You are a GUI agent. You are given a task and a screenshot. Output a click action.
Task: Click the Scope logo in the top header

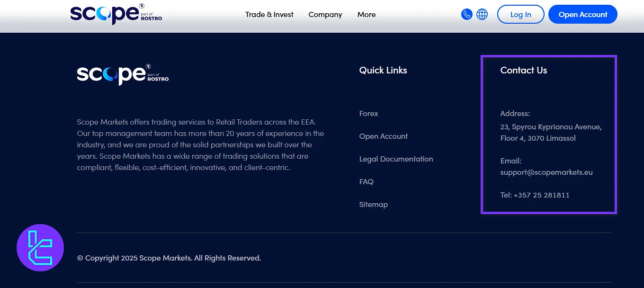click(x=116, y=14)
